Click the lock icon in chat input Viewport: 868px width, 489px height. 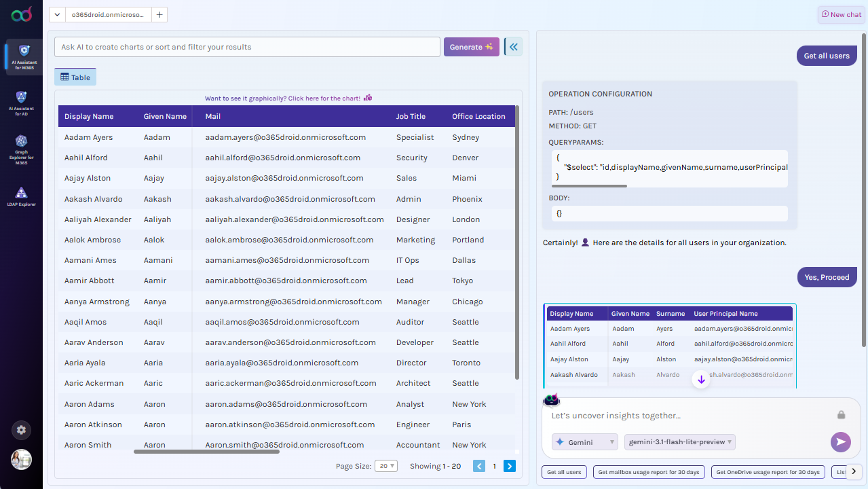(841, 415)
